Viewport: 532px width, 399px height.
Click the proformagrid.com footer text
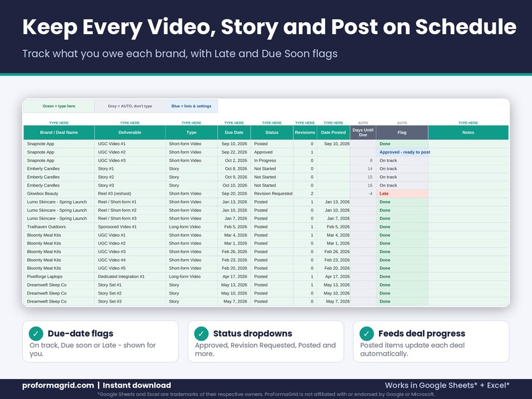coord(58,386)
